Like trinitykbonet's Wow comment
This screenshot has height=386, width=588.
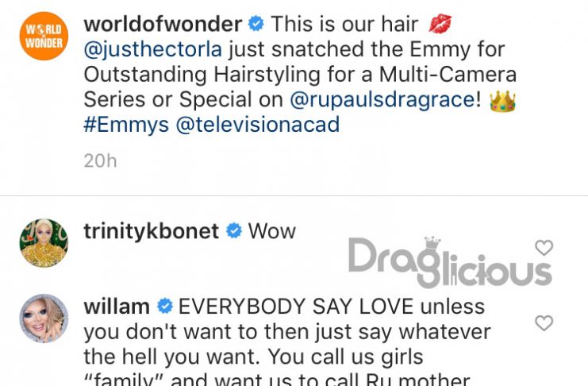544,248
